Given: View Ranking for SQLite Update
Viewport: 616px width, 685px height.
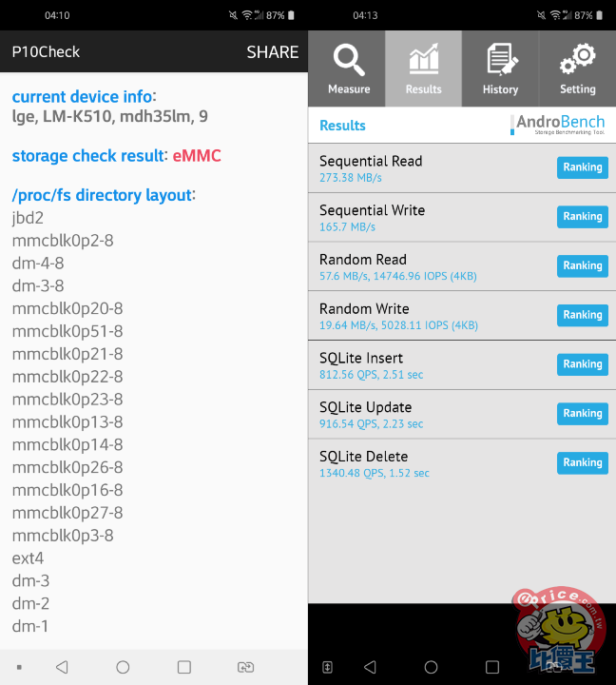Looking at the screenshot, I should tap(582, 414).
